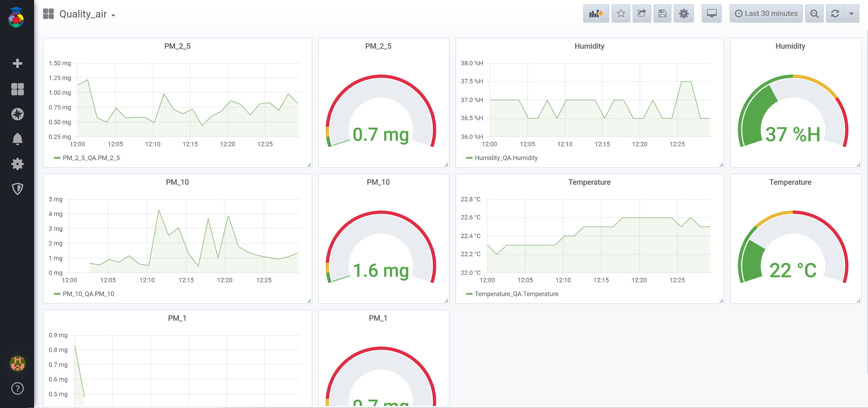Open Temperature gauge panel title menu
868x408 pixels.
pos(790,182)
